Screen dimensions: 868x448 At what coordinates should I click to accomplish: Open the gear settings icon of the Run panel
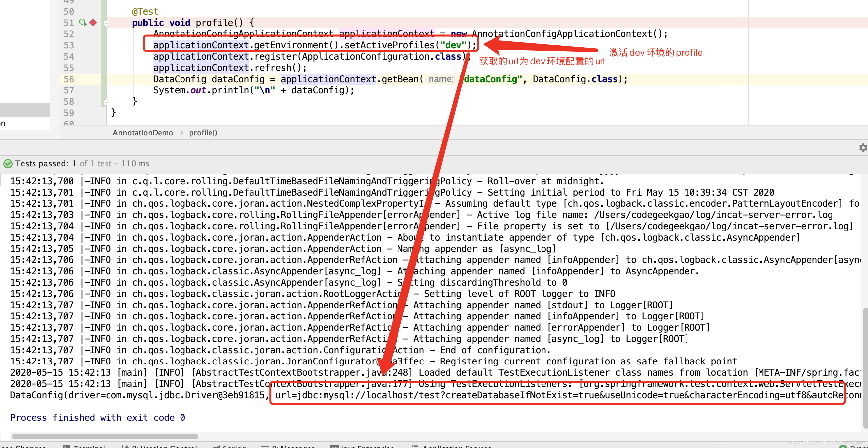(x=863, y=148)
